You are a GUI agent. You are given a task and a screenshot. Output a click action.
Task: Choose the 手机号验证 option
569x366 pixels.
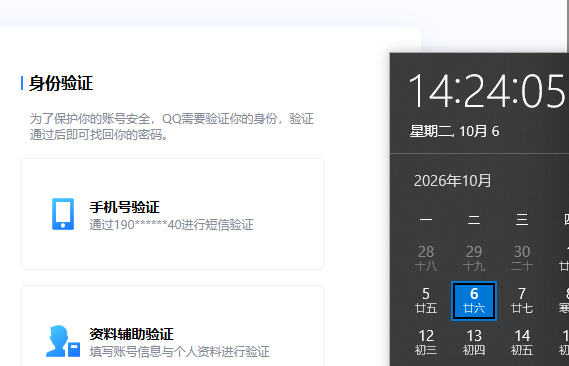pyautogui.click(x=172, y=214)
